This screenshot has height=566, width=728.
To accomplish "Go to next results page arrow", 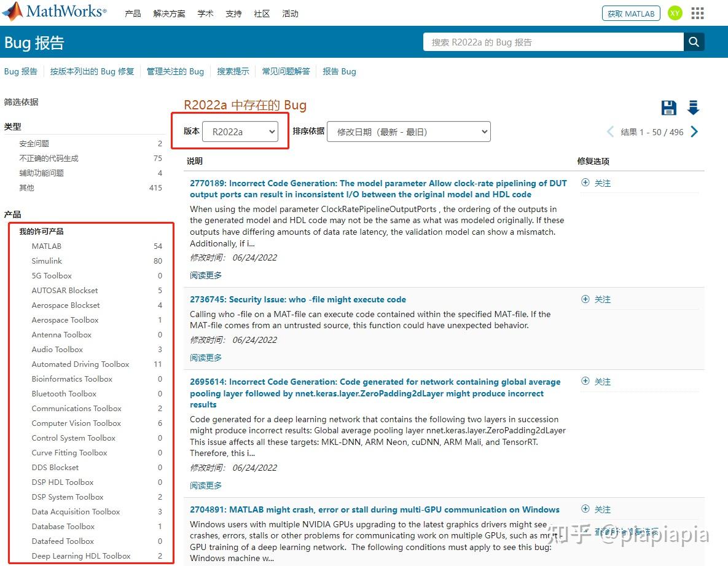I will click(x=694, y=132).
